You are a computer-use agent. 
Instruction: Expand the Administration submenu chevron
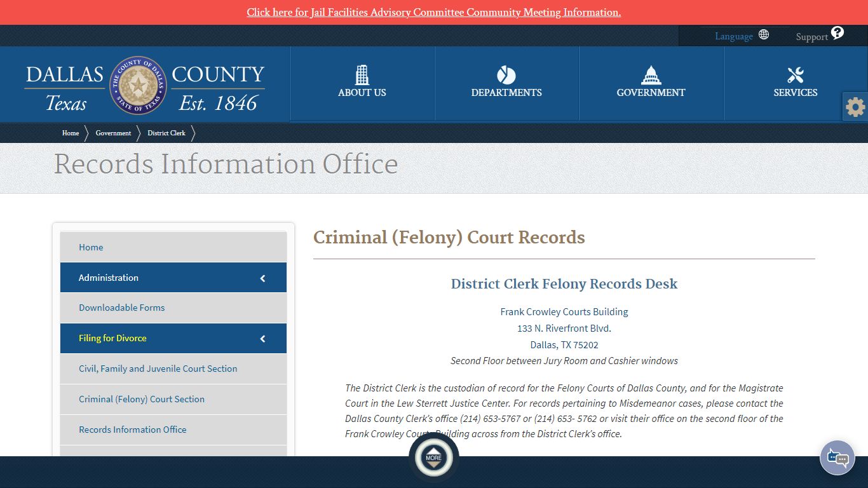263,278
